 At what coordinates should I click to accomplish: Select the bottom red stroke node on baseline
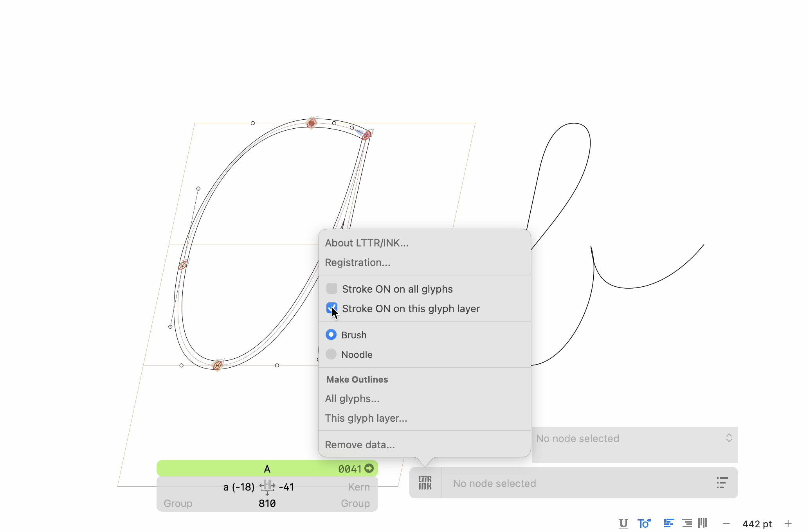(217, 365)
